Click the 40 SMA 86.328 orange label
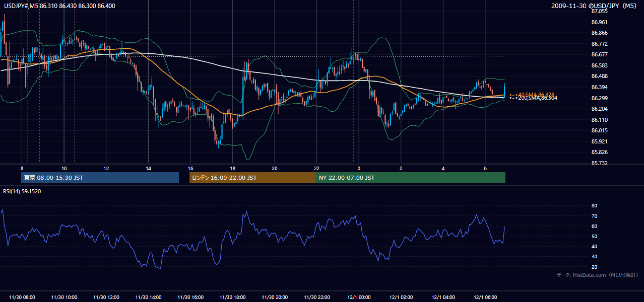The height and width of the screenshot is (302, 644). [532, 94]
